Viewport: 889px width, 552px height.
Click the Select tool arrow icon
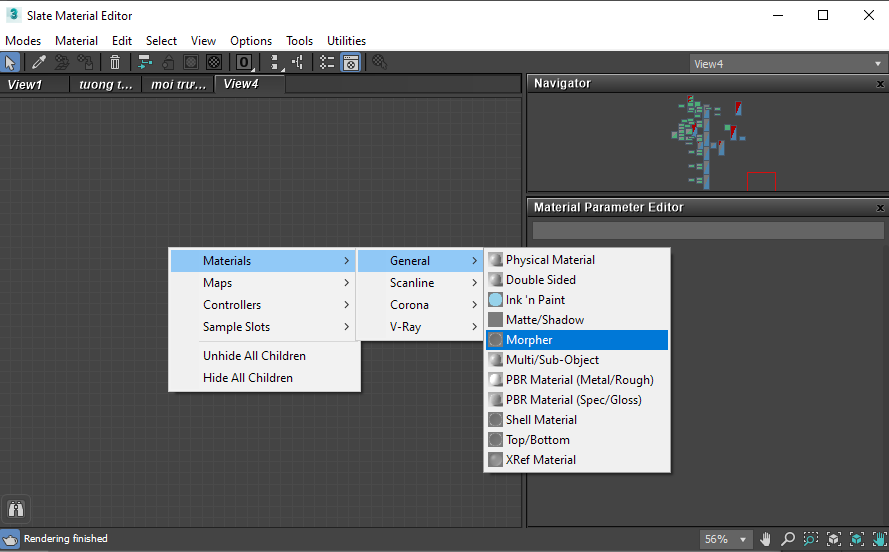(x=11, y=62)
